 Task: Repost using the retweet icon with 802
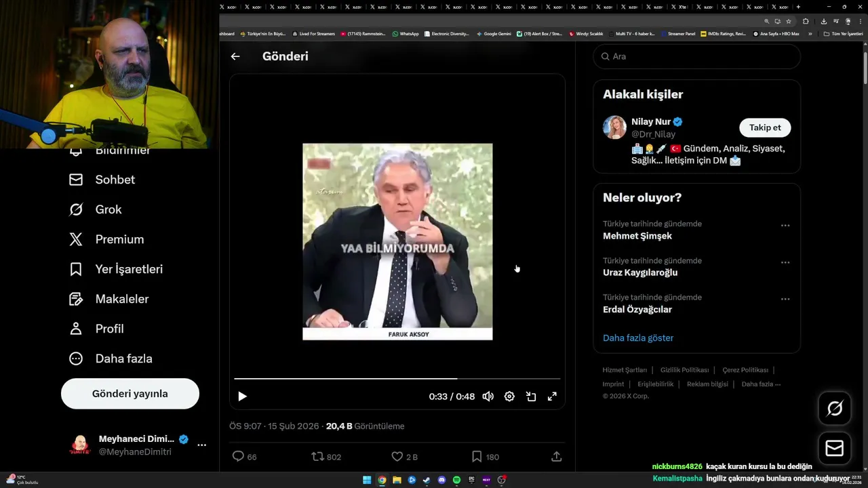pyautogui.click(x=326, y=457)
